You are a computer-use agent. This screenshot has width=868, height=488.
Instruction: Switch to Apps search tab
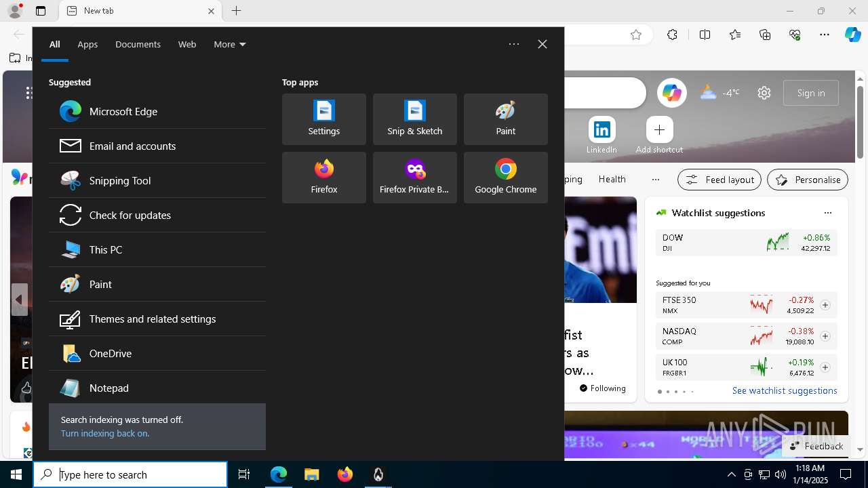[87, 44]
